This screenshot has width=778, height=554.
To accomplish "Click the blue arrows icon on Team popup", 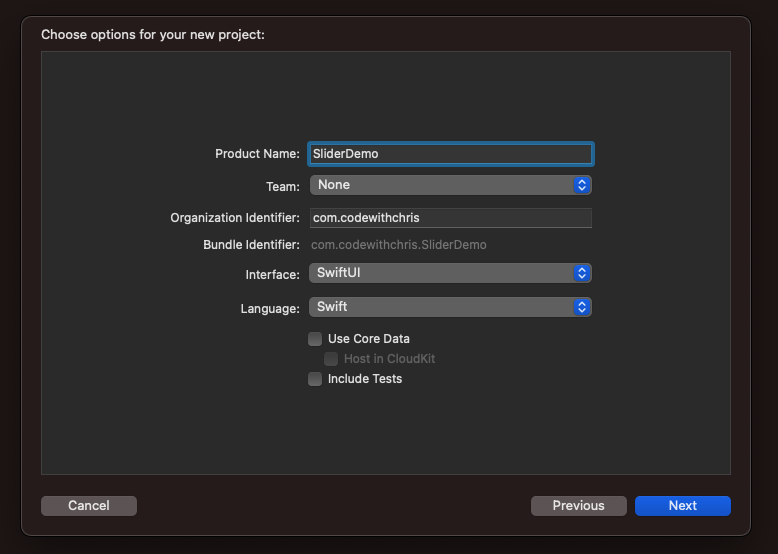I will [x=582, y=185].
